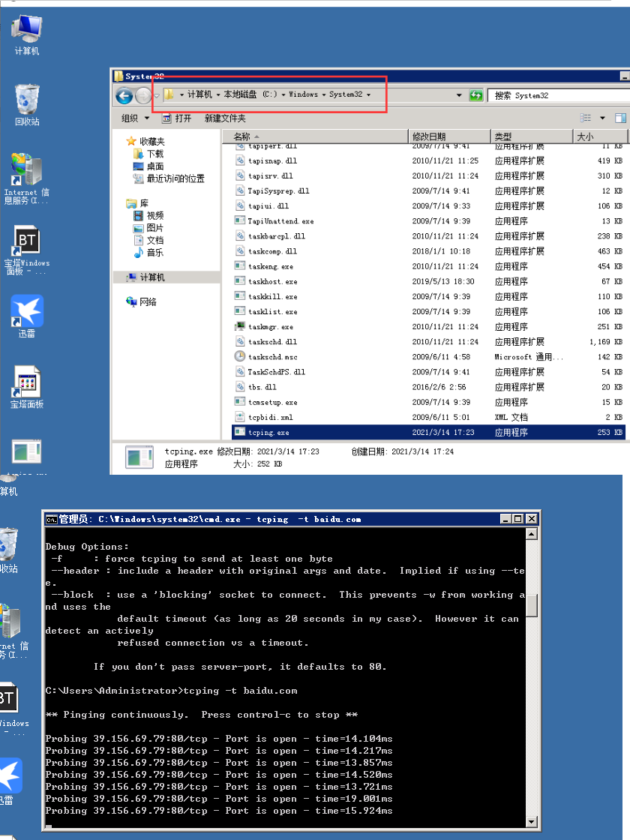
Task: Open 迅雷 from the desktop
Action: pyautogui.click(x=26, y=311)
